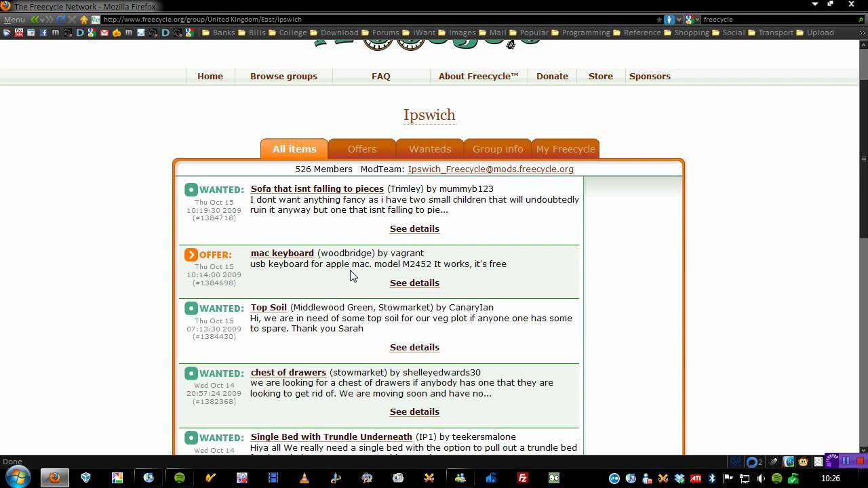See details for the Sofa post

pos(414,228)
